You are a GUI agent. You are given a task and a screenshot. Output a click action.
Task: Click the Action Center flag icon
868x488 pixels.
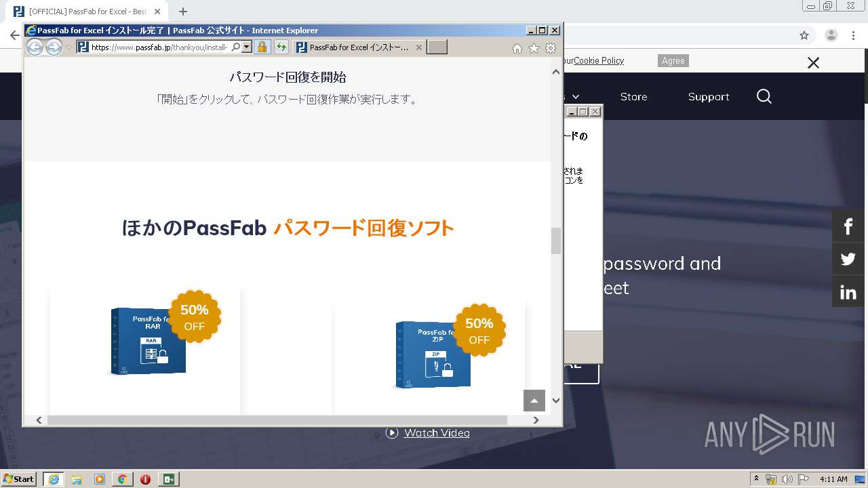pos(803,480)
